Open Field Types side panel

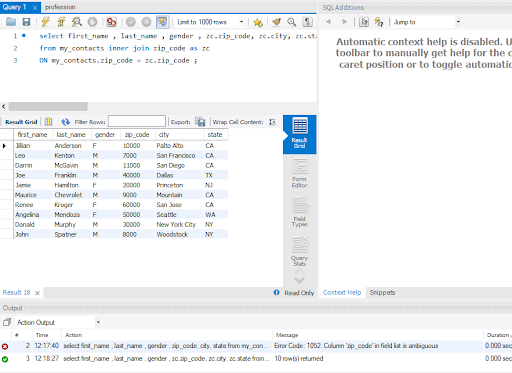300,212
